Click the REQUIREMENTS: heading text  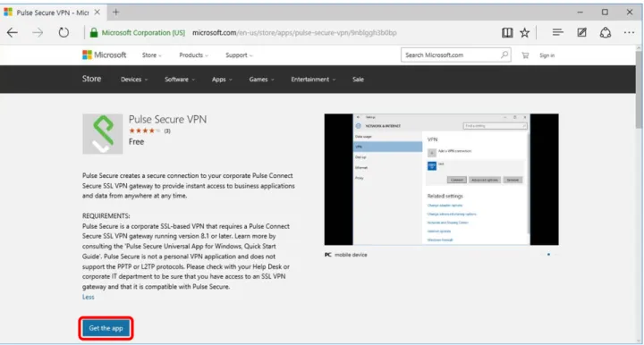(x=106, y=215)
